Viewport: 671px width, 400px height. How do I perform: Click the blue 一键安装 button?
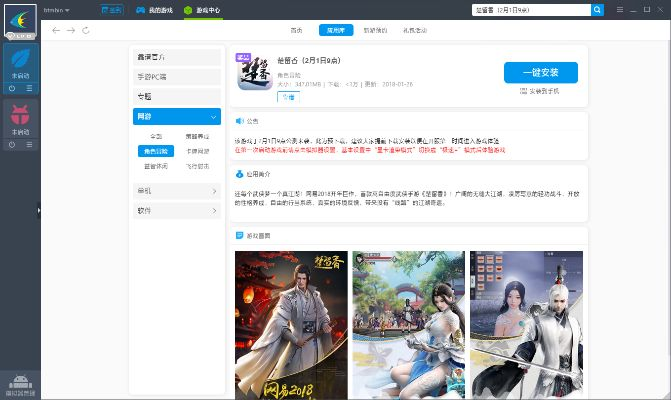[541, 72]
